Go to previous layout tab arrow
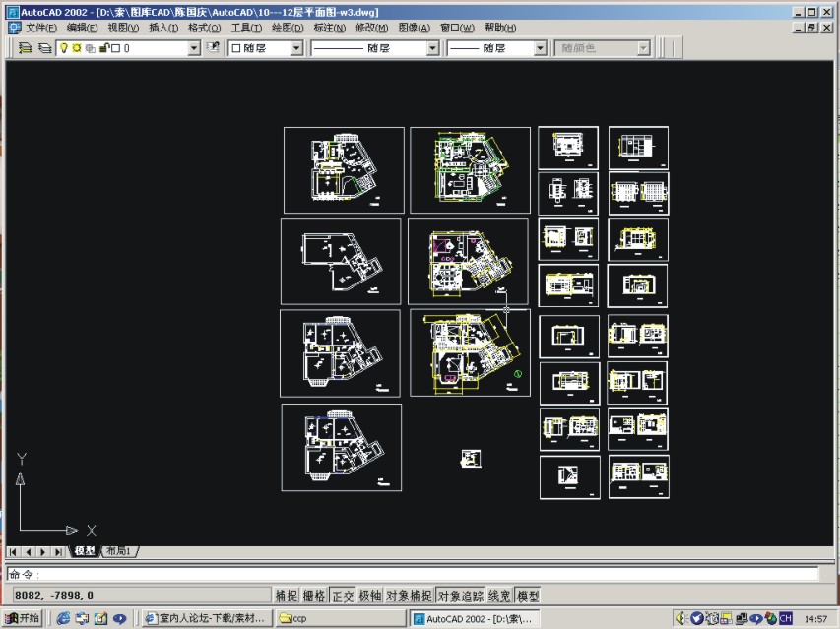This screenshot has height=629, width=840. (29, 551)
